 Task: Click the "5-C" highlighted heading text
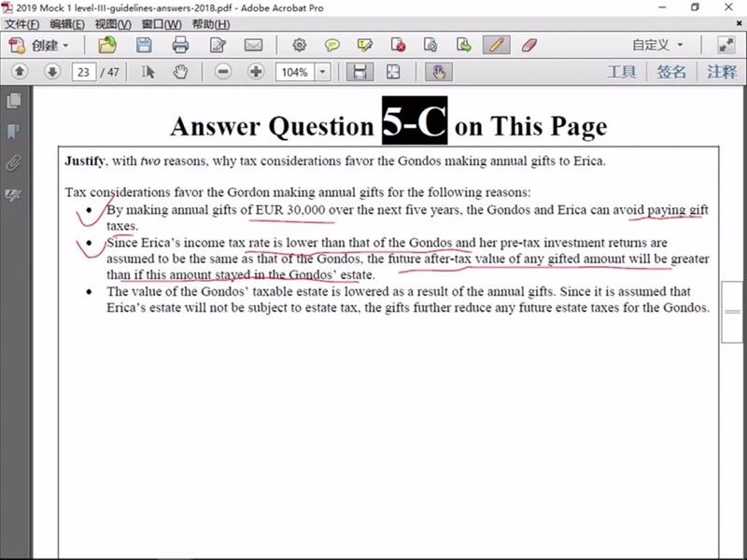click(415, 120)
